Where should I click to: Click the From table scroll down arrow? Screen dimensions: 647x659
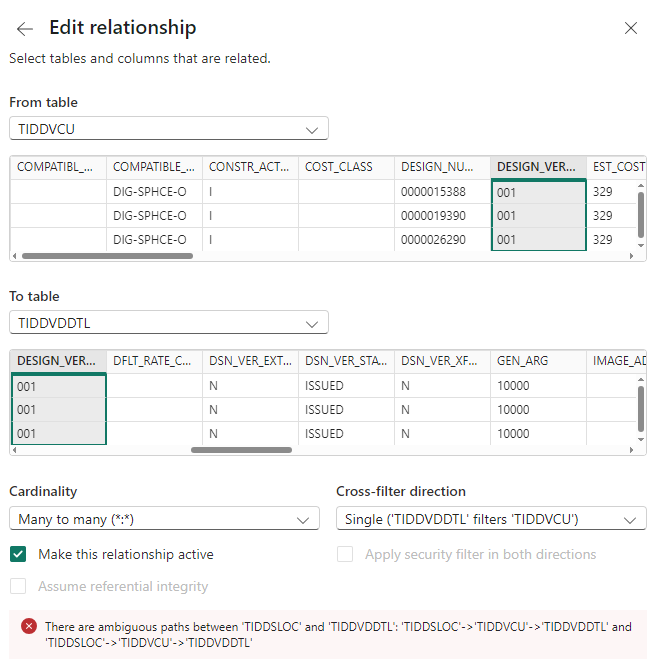tap(641, 245)
